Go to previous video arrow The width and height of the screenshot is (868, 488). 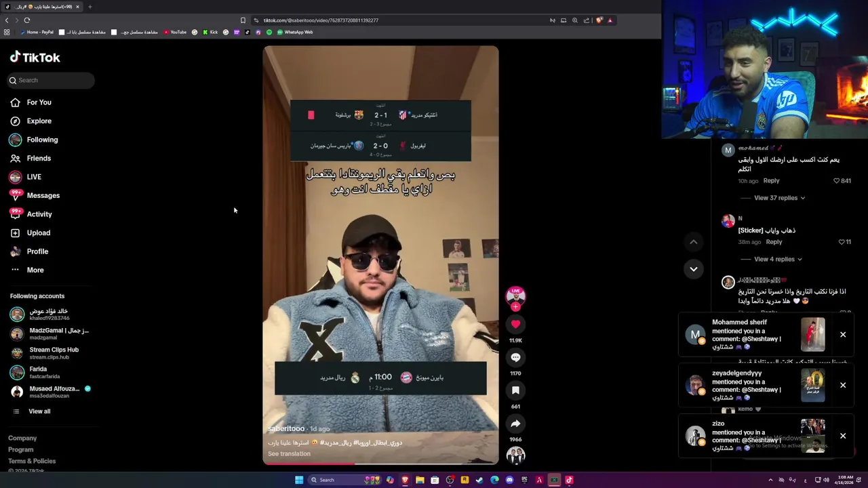693,242
